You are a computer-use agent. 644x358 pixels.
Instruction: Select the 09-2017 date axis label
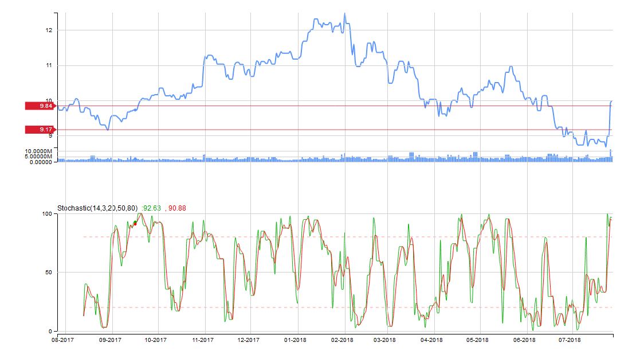tap(110, 340)
